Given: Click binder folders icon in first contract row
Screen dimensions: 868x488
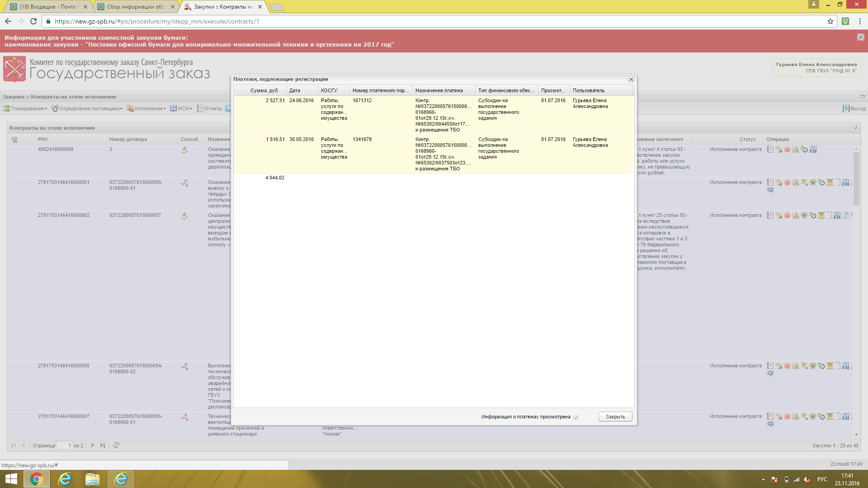Looking at the screenshot, I should point(813,150).
